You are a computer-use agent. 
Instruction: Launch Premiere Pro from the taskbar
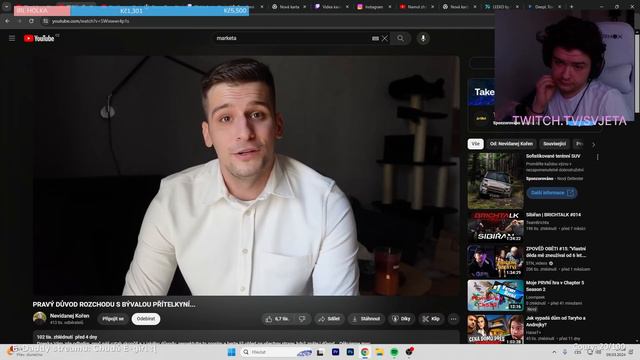pyautogui.click(x=336, y=352)
